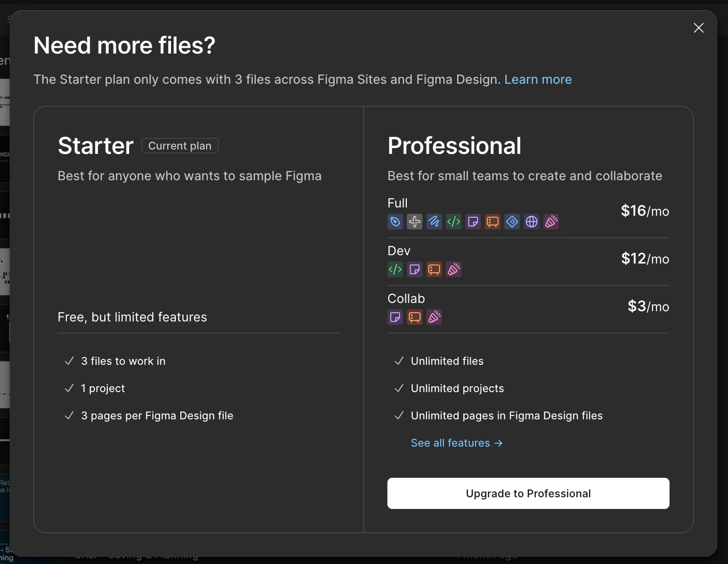Viewport: 728px width, 564px height.
Task: Click the Figma Design pen icon in Full row
Action: point(395,222)
